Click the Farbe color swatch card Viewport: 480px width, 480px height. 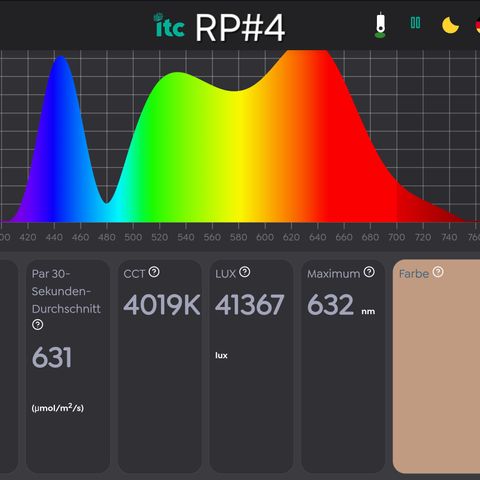pos(436,366)
